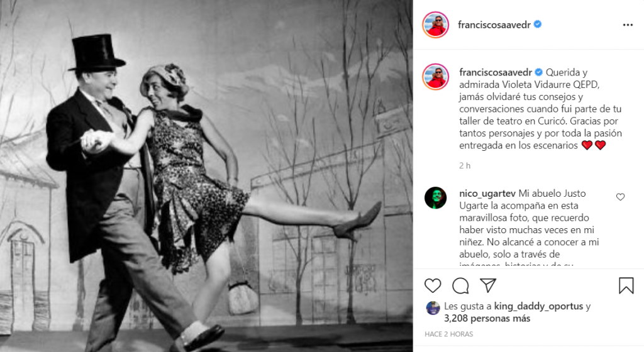
Task: Click the HACE 2 HORAS timestamp
Action: (x=448, y=334)
